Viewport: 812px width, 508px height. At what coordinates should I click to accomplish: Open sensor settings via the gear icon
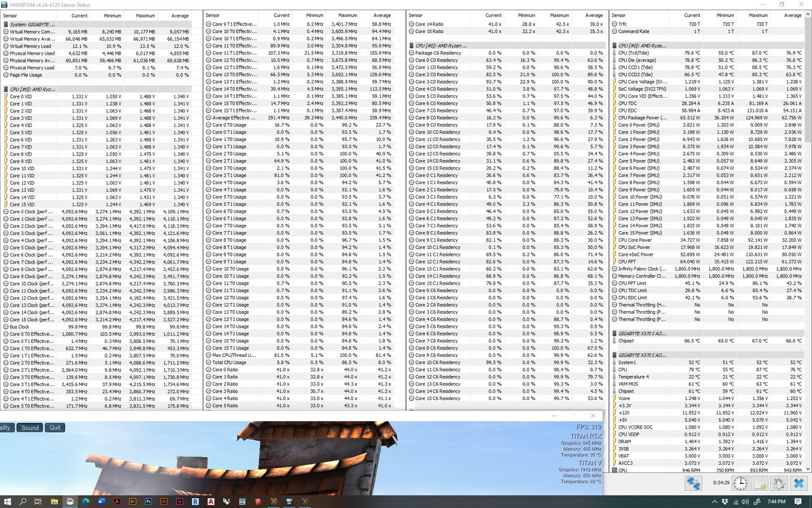point(779,483)
